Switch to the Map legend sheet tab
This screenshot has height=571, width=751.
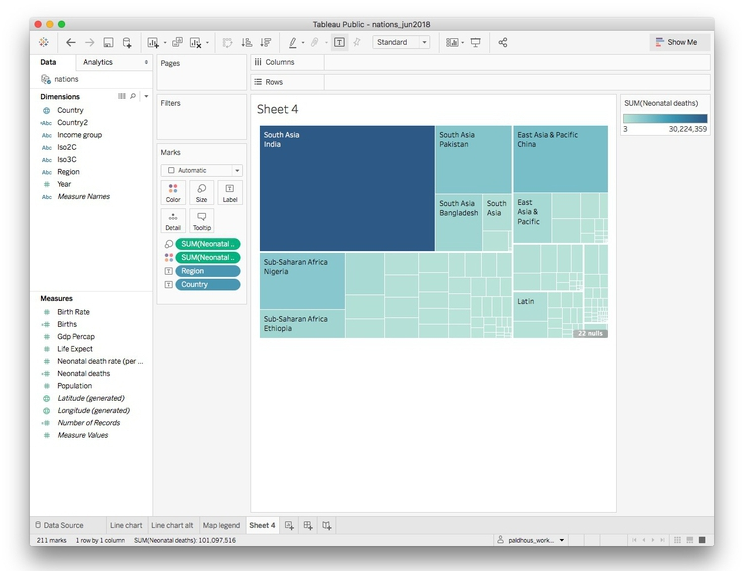coord(221,525)
